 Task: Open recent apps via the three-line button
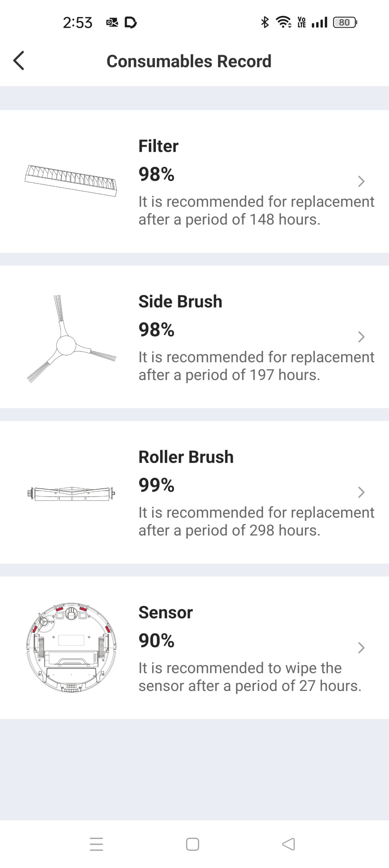(96, 844)
